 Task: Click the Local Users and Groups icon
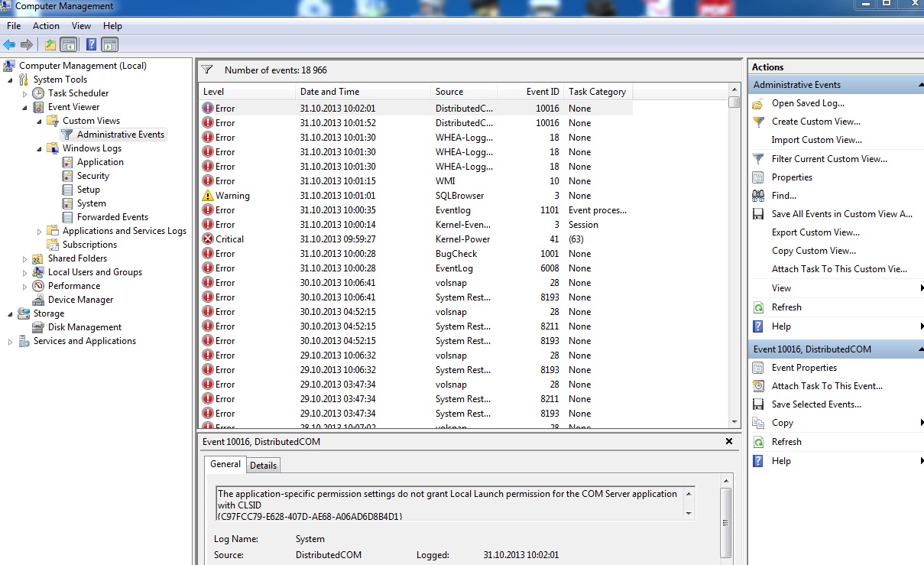click(x=38, y=272)
